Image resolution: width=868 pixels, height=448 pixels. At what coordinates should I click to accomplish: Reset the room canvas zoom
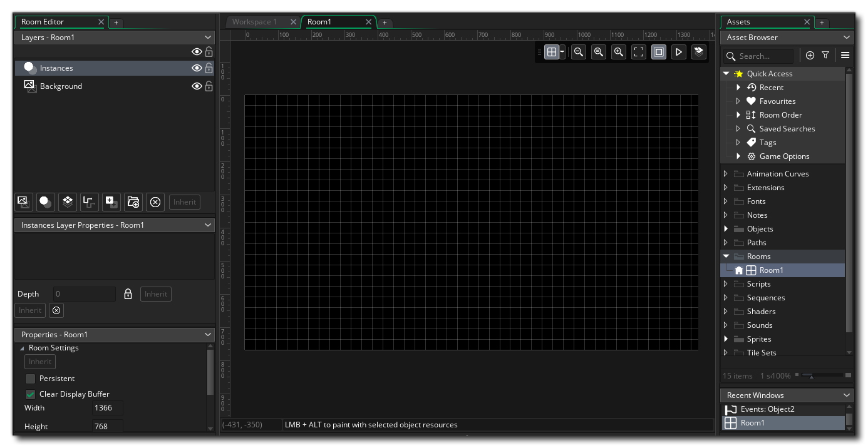pos(599,52)
